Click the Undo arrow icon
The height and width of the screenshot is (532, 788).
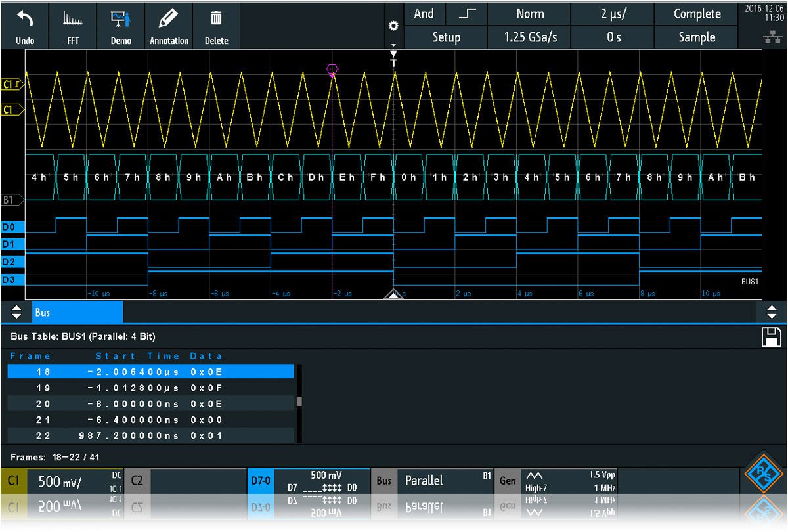(25, 19)
